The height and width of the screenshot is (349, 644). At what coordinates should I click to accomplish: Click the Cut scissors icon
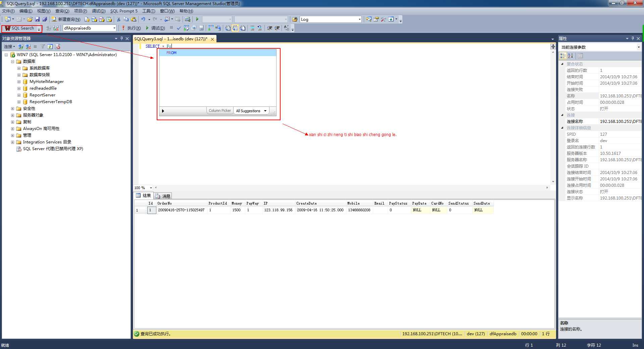pyautogui.click(x=118, y=19)
